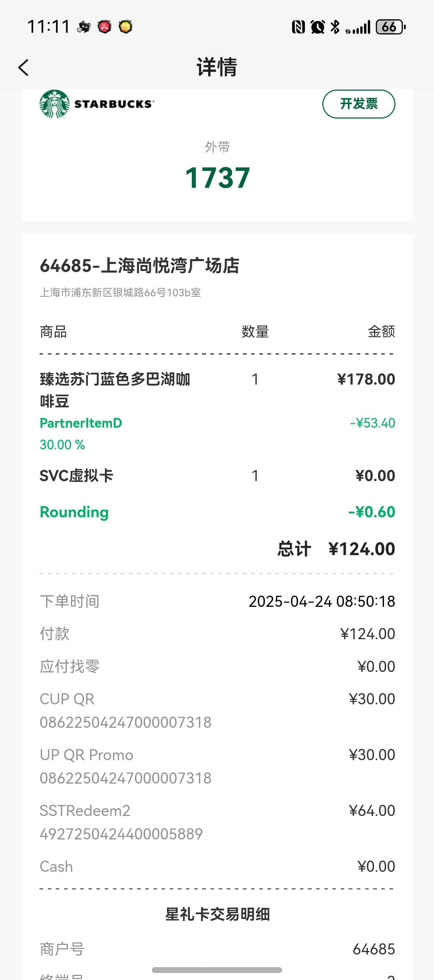Tap the Starbucks siren logo

[x=54, y=104]
